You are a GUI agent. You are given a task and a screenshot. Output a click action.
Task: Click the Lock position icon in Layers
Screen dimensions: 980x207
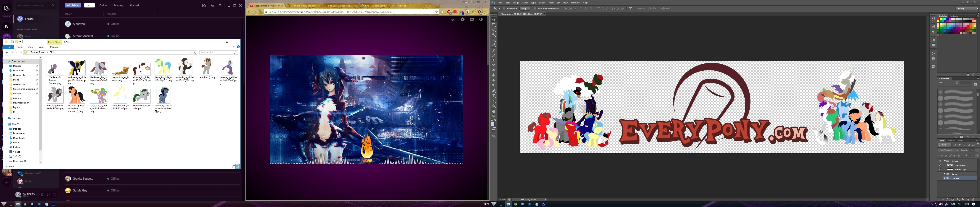tap(954, 155)
